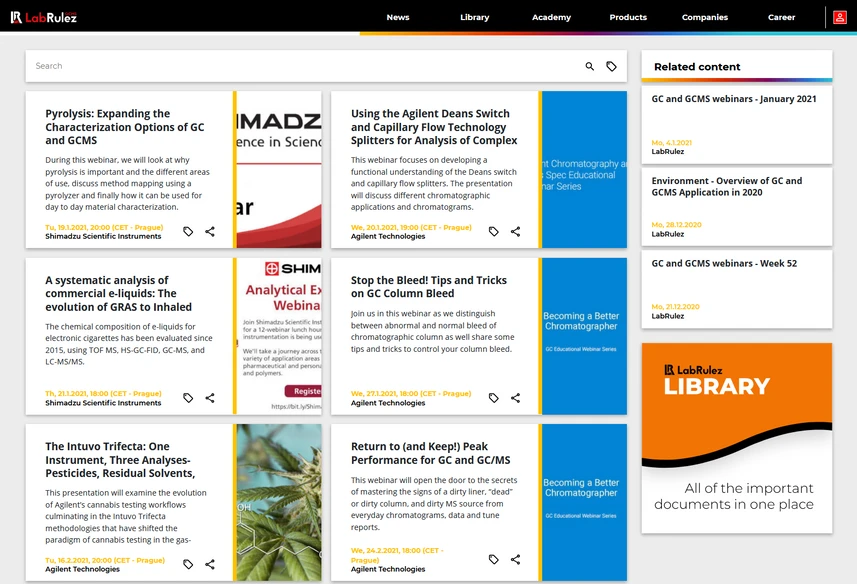
Task: Open the Companies menu
Action: click(x=705, y=17)
